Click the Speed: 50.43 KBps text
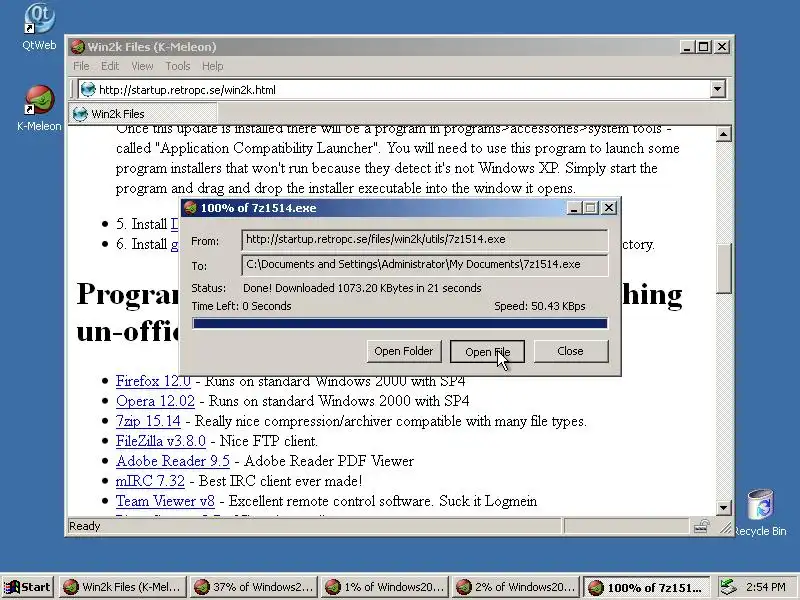 [x=539, y=306]
